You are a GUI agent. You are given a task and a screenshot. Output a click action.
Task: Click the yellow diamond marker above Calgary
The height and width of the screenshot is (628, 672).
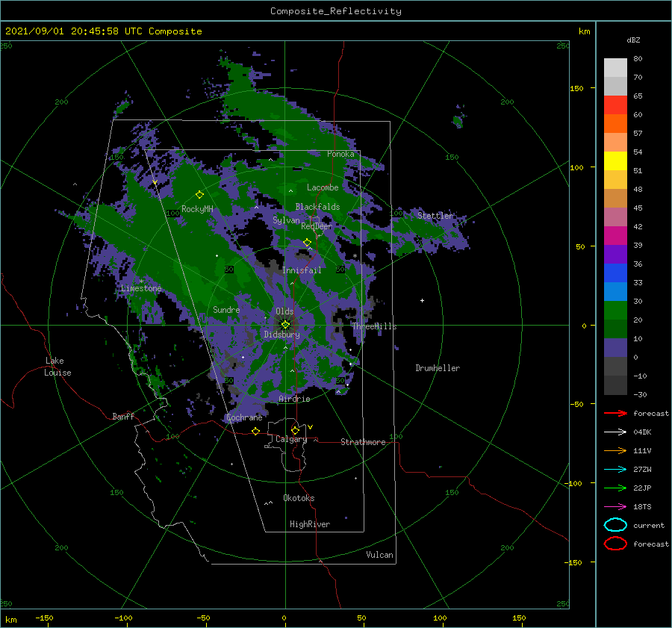(x=295, y=430)
